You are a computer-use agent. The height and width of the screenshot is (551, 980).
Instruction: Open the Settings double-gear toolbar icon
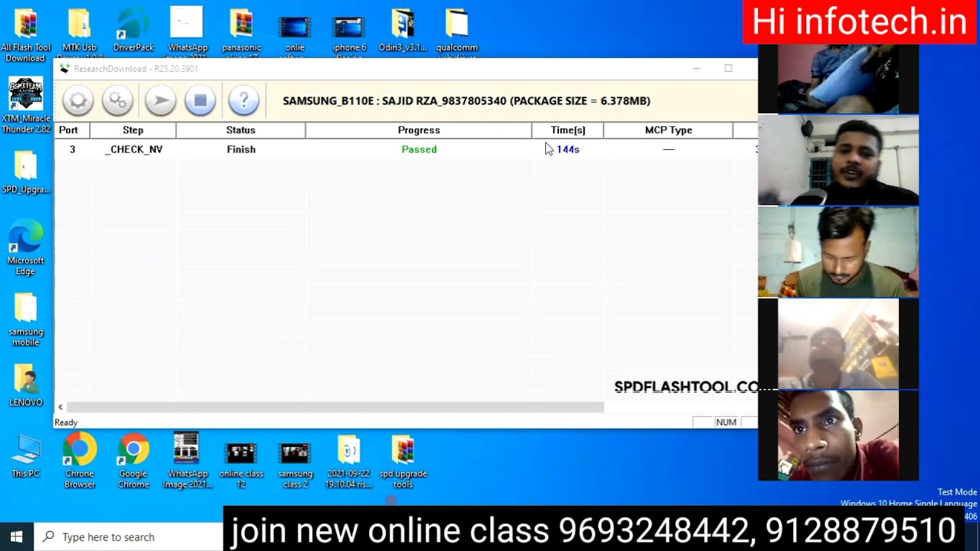click(x=118, y=100)
